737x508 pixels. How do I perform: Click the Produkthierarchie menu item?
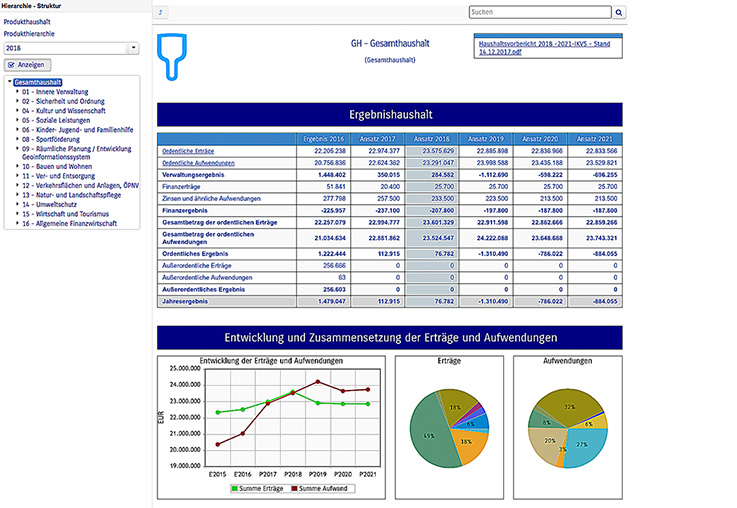[29, 33]
